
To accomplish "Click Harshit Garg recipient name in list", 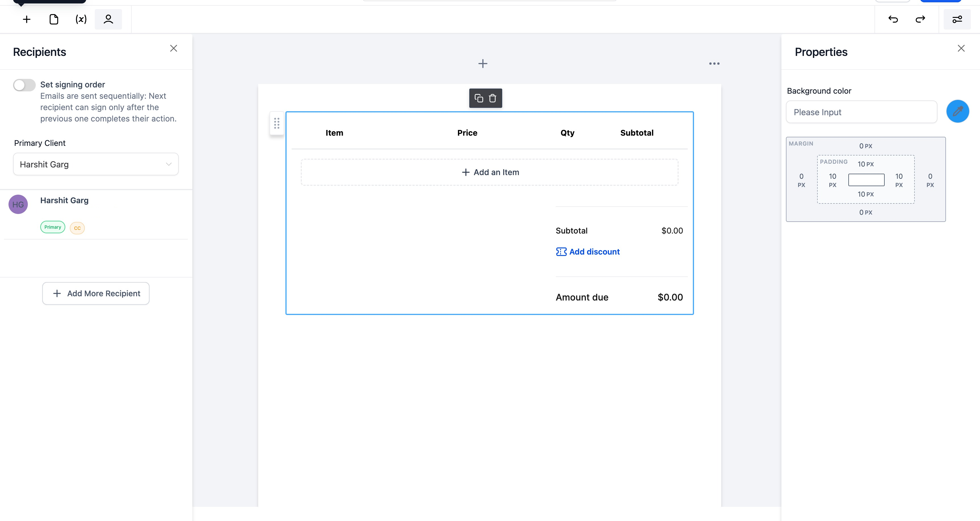I will [64, 201].
